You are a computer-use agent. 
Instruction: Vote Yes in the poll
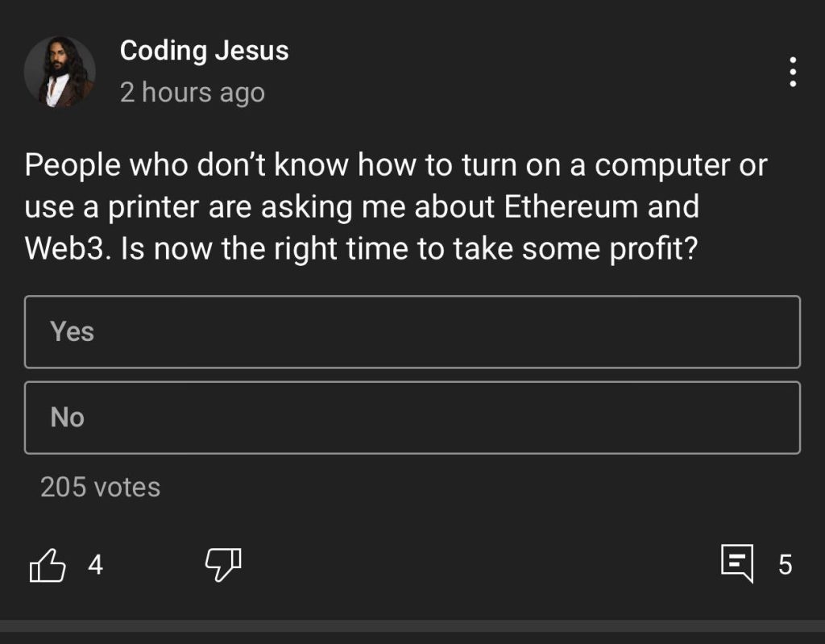[x=412, y=332]
